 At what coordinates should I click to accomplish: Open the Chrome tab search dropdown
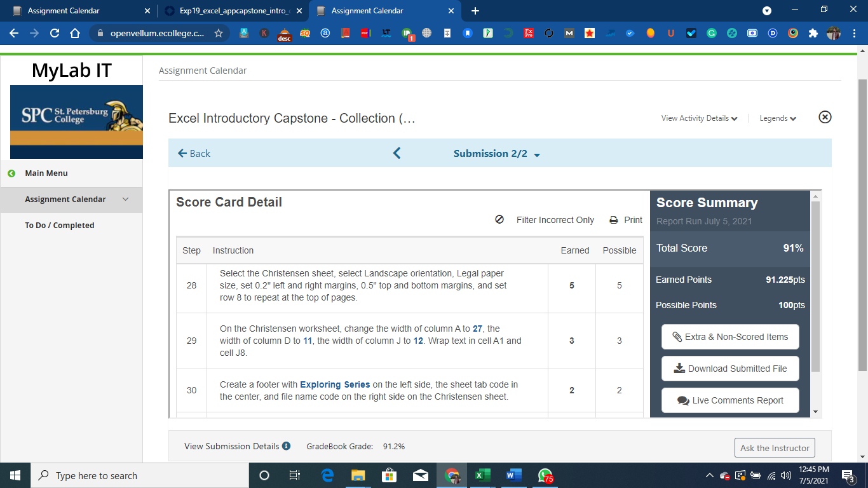[x=767, y=11]
